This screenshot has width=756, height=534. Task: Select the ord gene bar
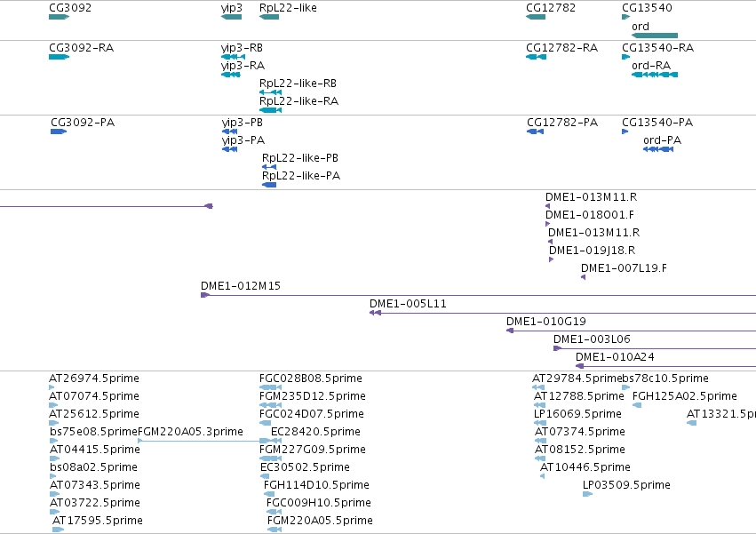655,36
